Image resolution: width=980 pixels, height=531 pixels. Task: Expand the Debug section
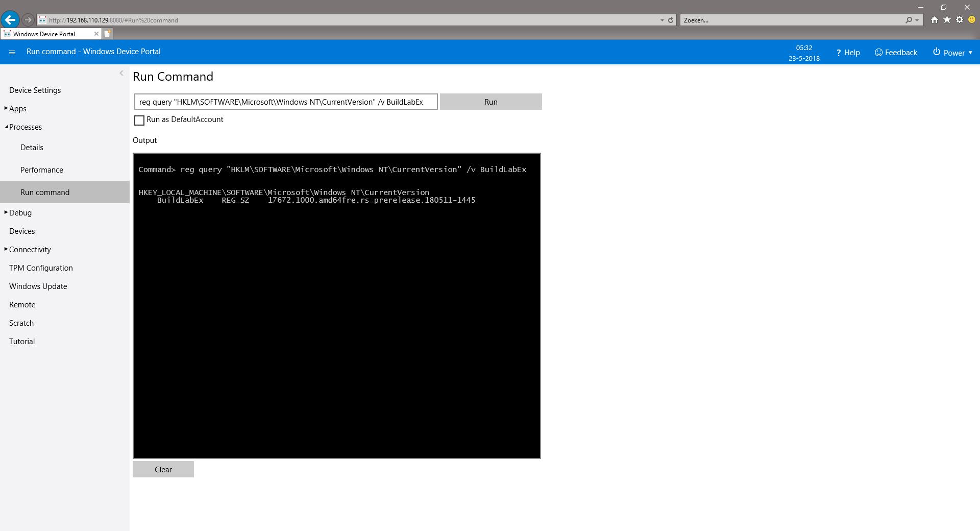pos(18,213)
